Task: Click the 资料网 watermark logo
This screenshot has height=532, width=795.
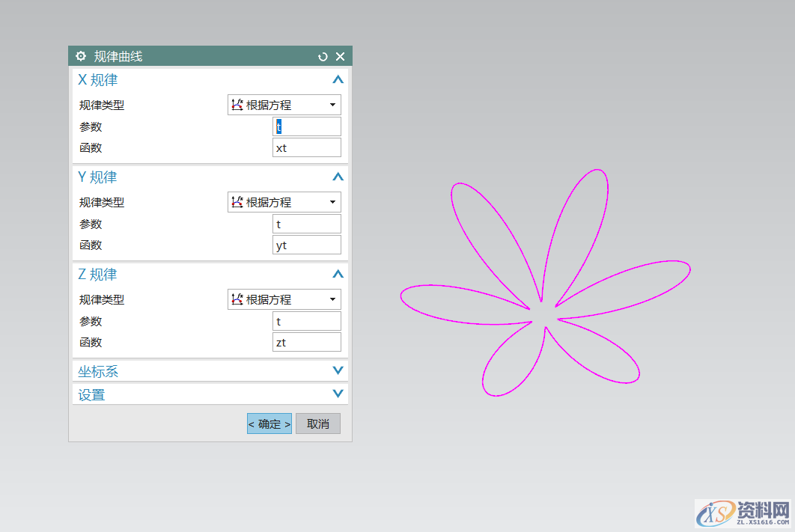Action: click(x=743, y=513)
